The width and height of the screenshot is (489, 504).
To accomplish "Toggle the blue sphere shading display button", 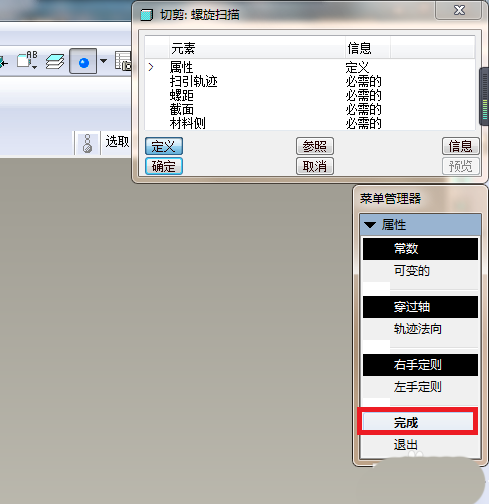I will (x=83, y=61).
